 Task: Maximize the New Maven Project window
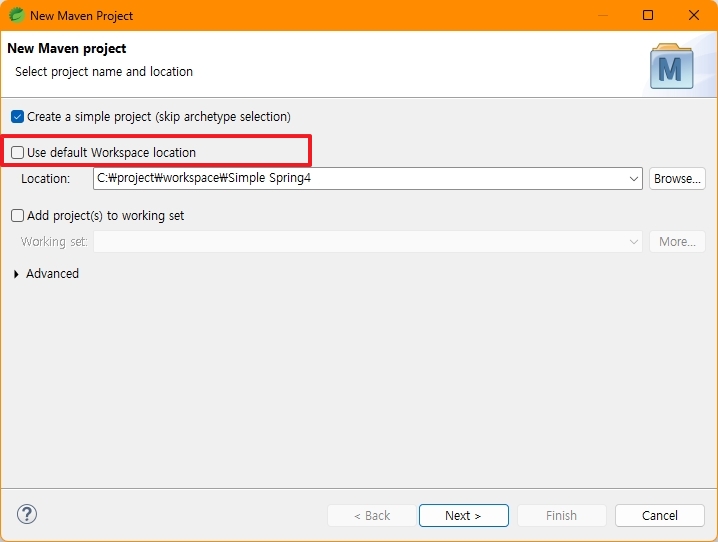648,15
